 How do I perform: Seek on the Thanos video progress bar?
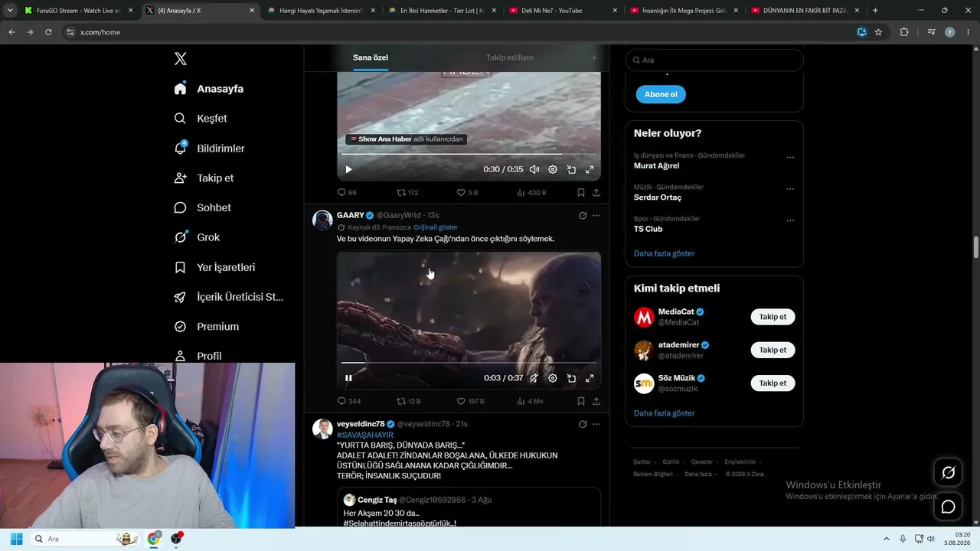pos(469,362)
